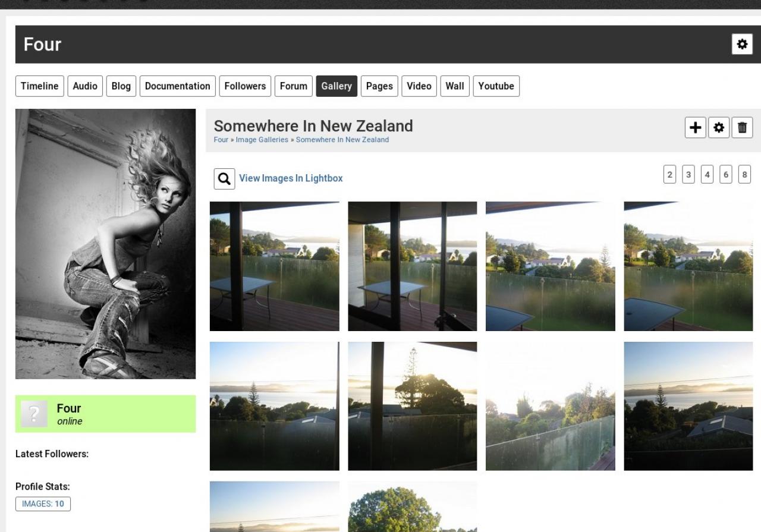Image resolution: width=761 pixels, height=532 pixels.
Task: Click the Four profile heading
Action: 42,45
